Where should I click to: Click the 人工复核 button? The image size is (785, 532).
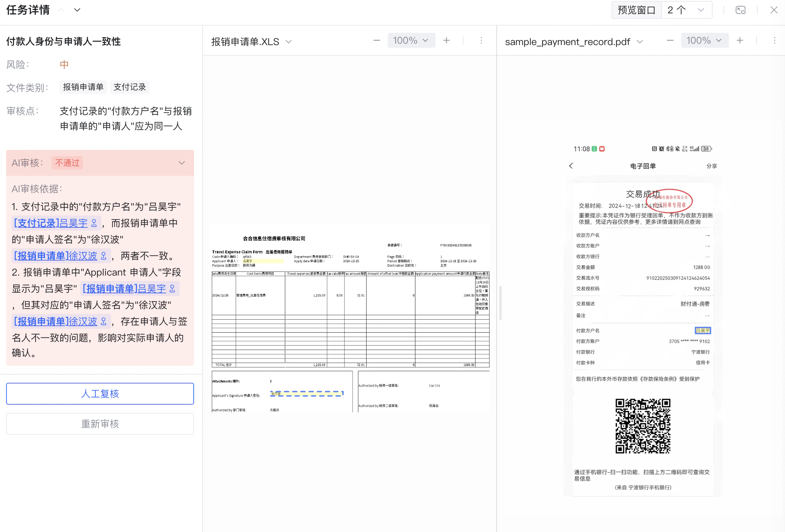point(100,394)
